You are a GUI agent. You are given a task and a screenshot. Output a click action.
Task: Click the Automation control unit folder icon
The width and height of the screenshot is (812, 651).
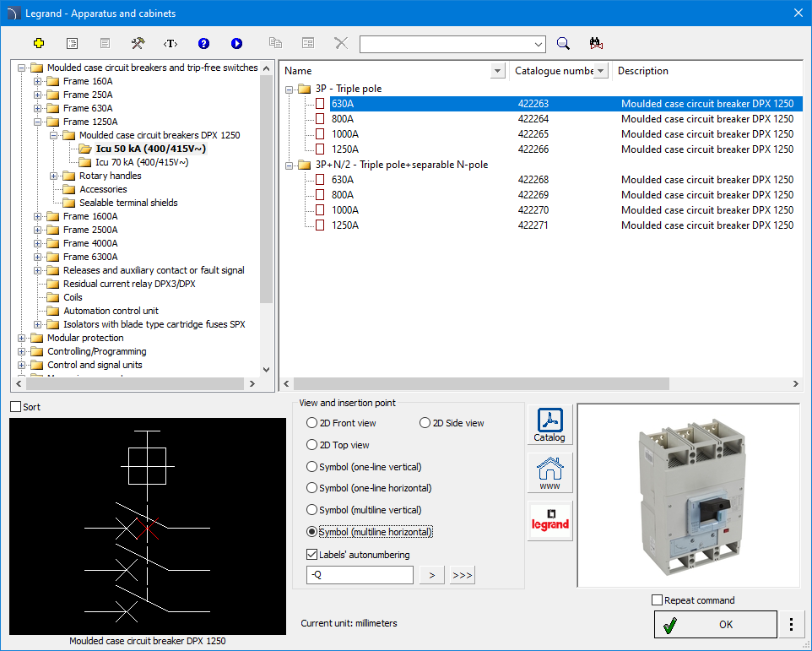click(53, 311)
